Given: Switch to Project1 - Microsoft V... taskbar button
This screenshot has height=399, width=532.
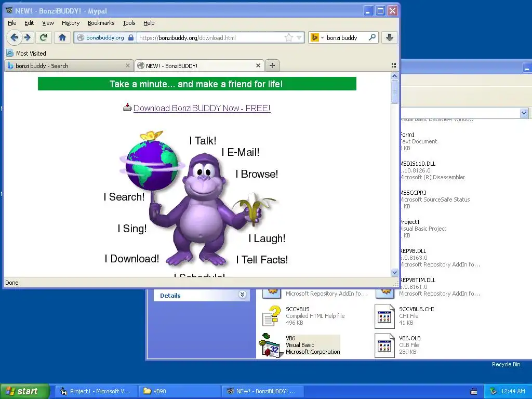Looking at the screenshot, I should point(96,391).
